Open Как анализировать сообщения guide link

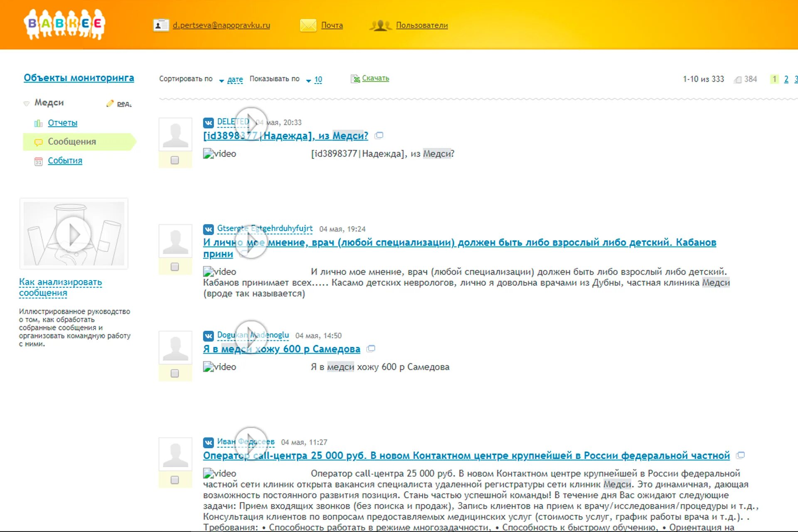[x=60, y=287]
